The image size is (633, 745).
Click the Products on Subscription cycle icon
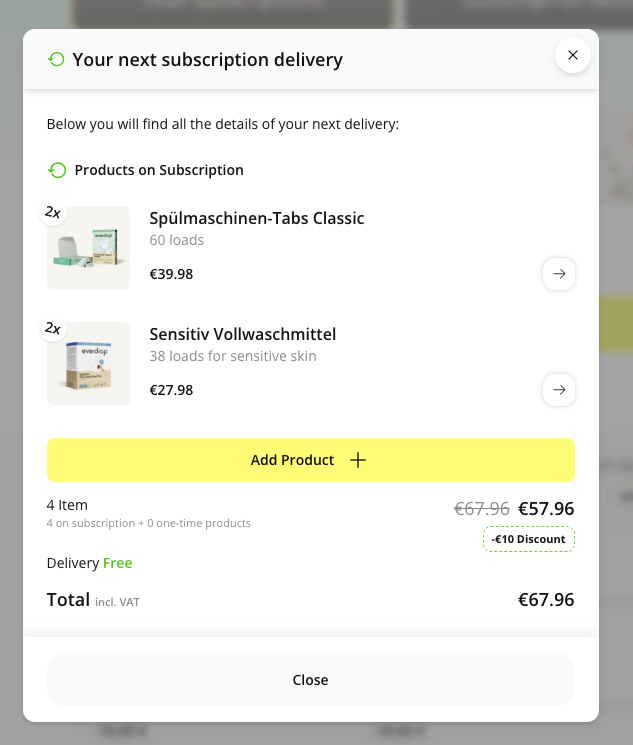[58, 170]
